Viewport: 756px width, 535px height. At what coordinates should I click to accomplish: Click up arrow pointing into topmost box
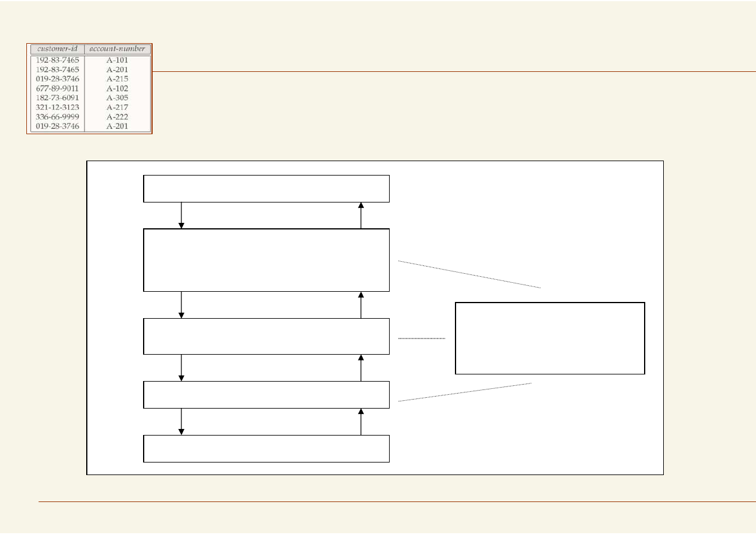[361, 216]
